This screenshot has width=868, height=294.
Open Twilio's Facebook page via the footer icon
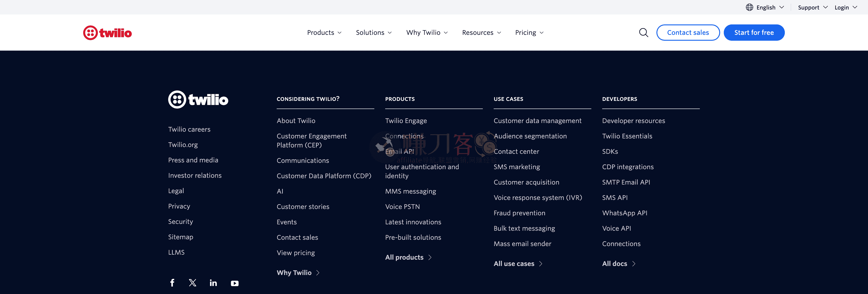click(172, 283)
